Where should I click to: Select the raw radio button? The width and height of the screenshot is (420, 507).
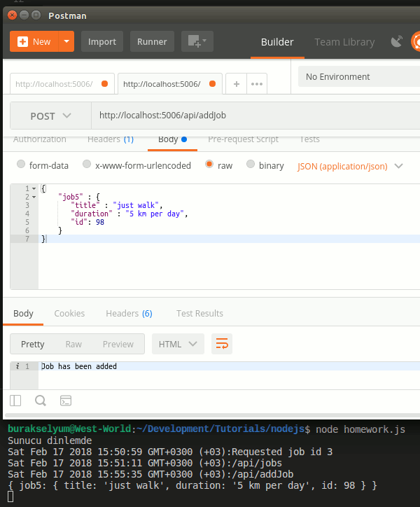pos(209,164)
